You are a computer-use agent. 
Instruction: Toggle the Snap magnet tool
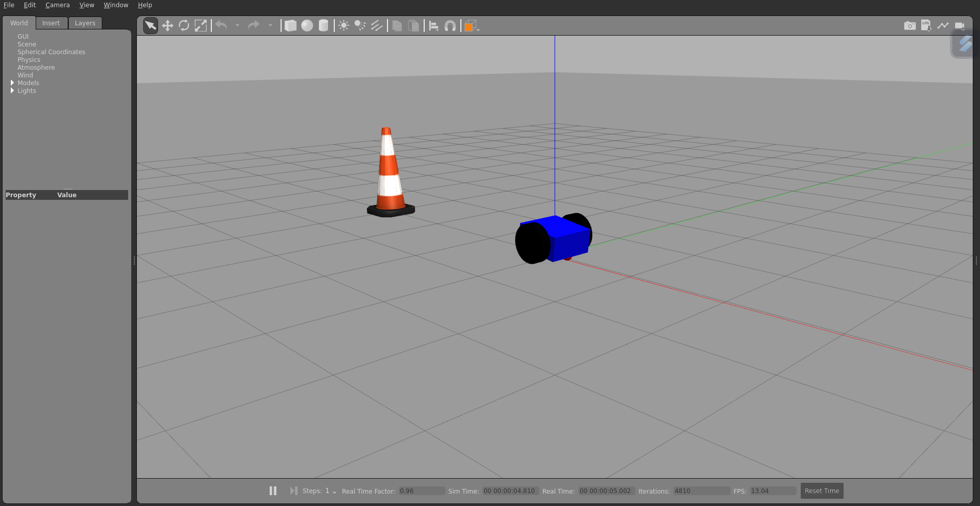450,25
